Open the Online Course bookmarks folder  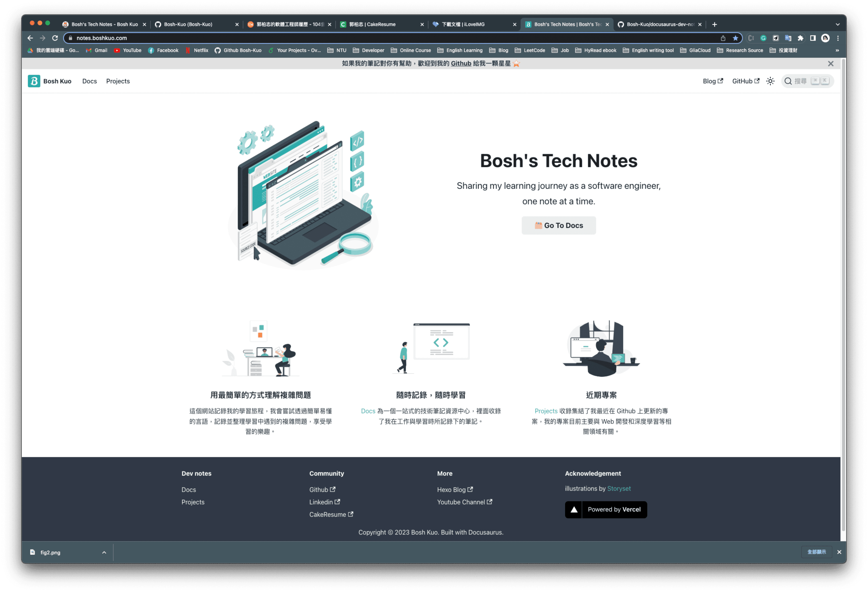(411, 50)
